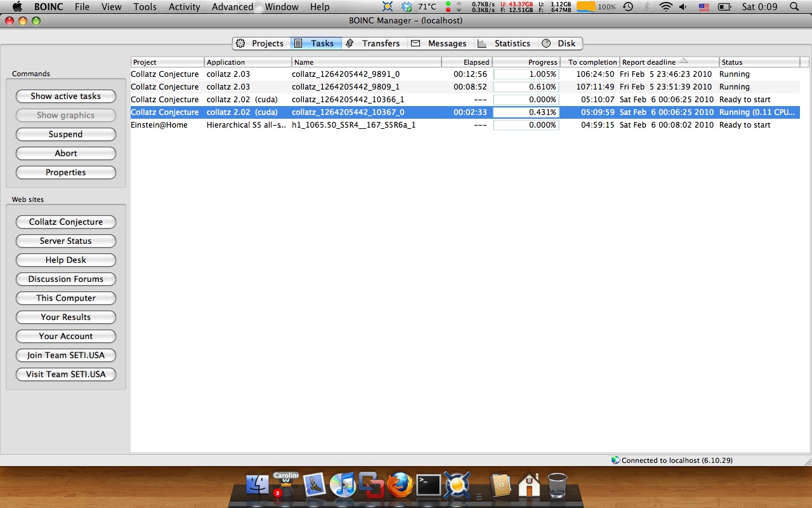This screenshot has width=812, height=508.
Task: Switch to the Statistics tab
Action: [505, 43]
